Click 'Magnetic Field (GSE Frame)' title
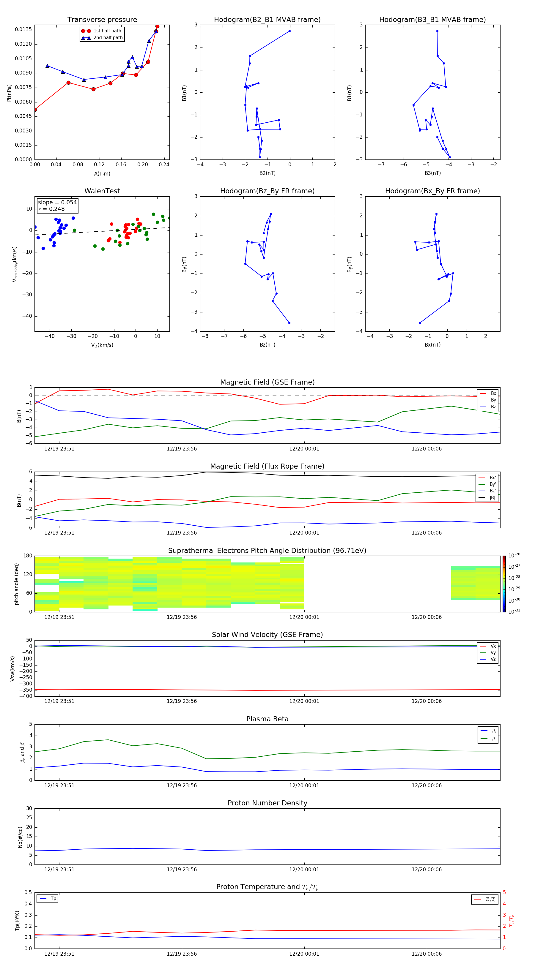The width and height of the screenshot is (535, 980). [x=267, y=382]
